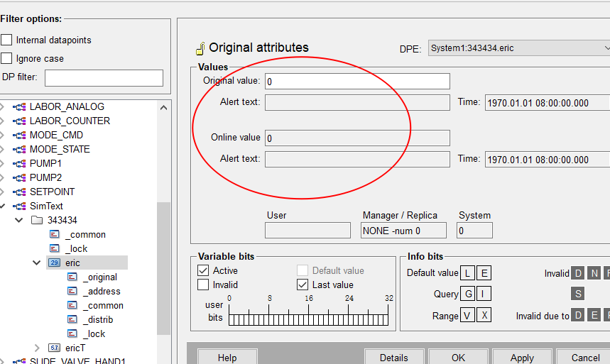The width and height of the screenshot is (610, 364).
Task: Click the SimText datapoint type icon
Action: (19, 206)
